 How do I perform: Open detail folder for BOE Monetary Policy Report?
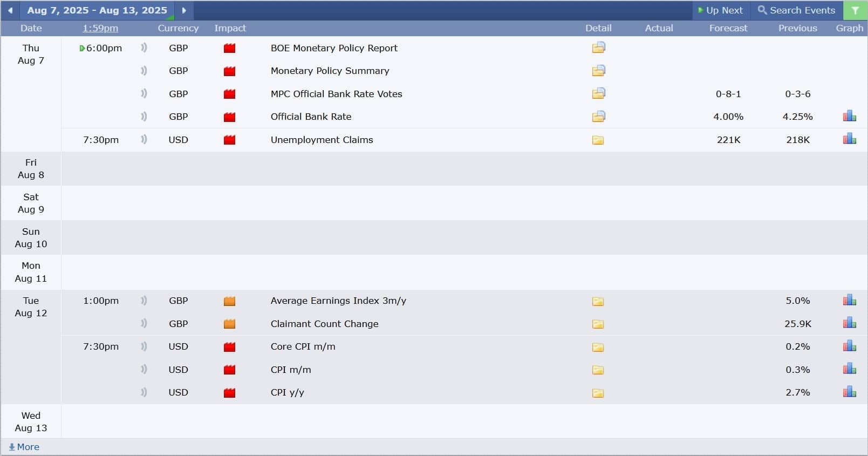coord(598,47)
